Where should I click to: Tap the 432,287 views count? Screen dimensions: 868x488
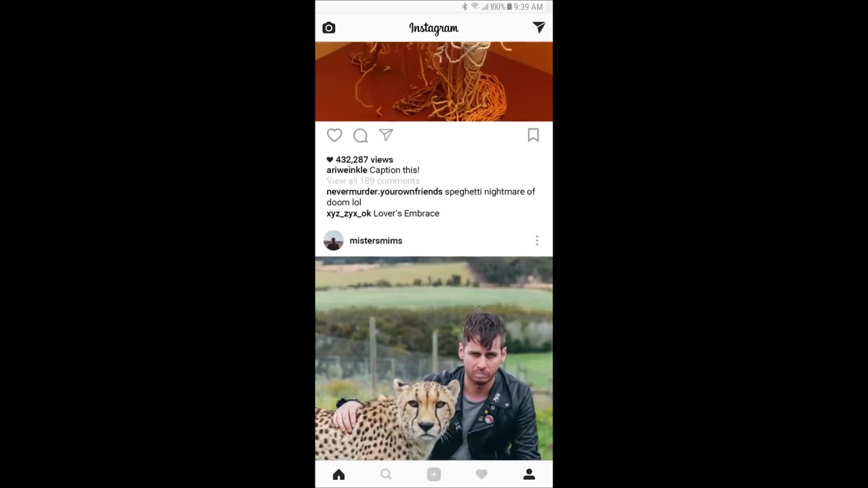pos(359,159)
